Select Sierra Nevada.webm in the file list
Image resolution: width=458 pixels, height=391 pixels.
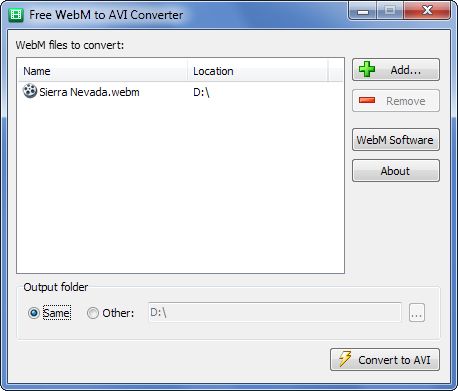[x=89, y=92]
